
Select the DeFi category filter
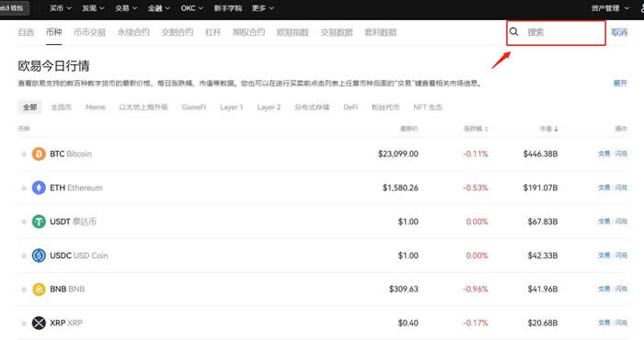pyautogui.click(x=351, y=108)
